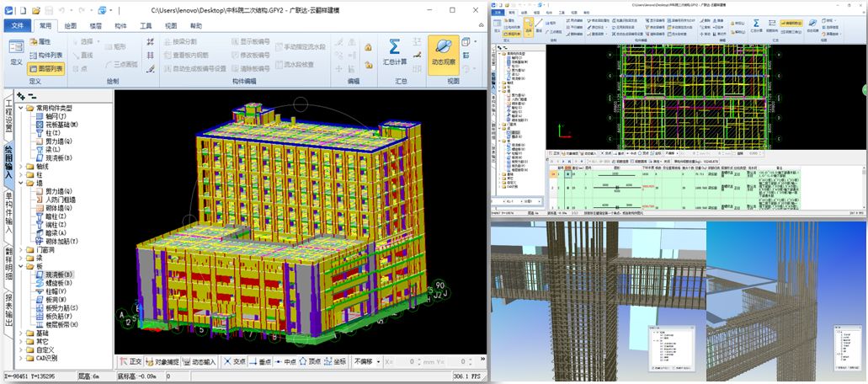This screenshot has height=384, width=868.
Task: Switch to the 楼层 ribbon tab
Action: [x=95, y=25]
